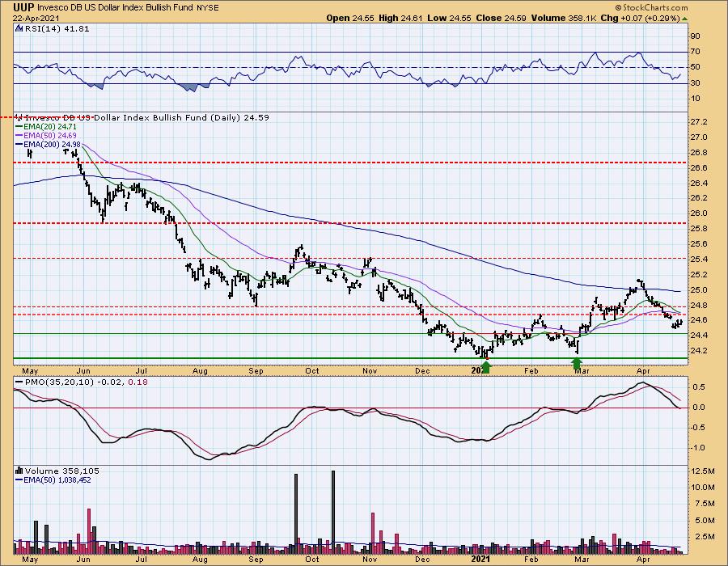Click the volume axis value 12.5M
The width and height of the screenshot is (728, 566).
[x=704, y=471]
